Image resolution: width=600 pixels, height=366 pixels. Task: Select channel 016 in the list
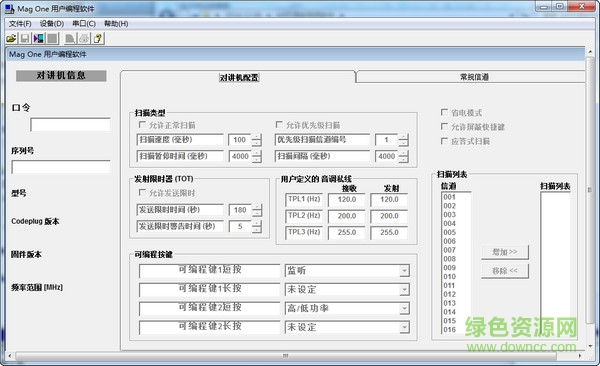click(450, 329)
